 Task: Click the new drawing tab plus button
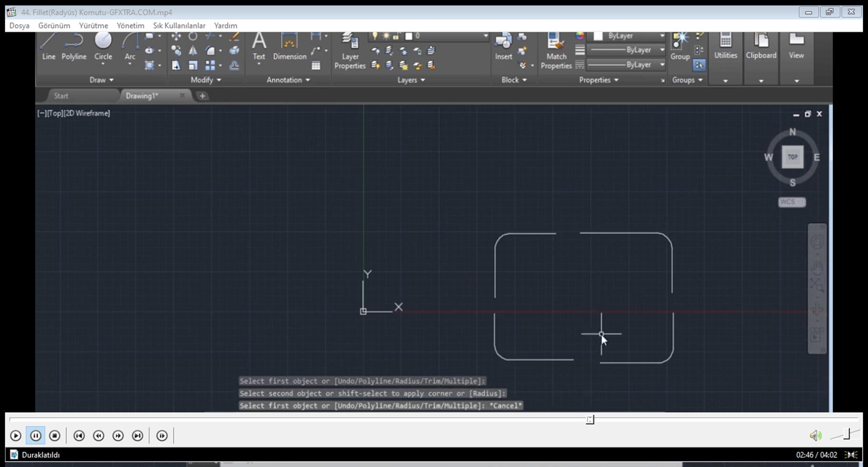(202, 96)
